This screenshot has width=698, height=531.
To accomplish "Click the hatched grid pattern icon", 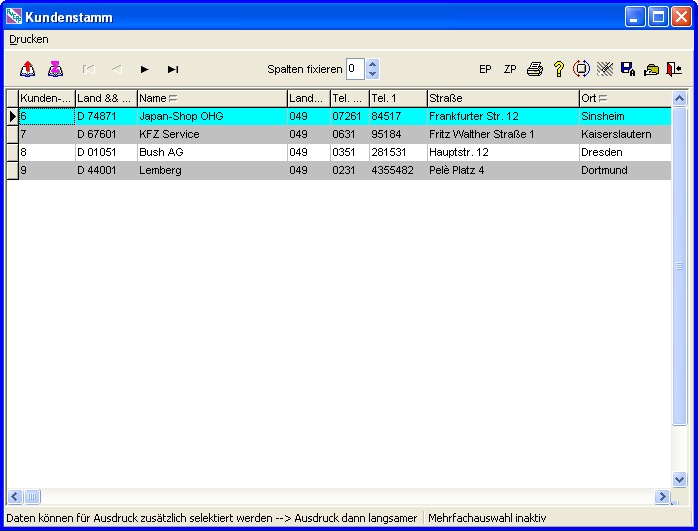I will coord(605,69).
